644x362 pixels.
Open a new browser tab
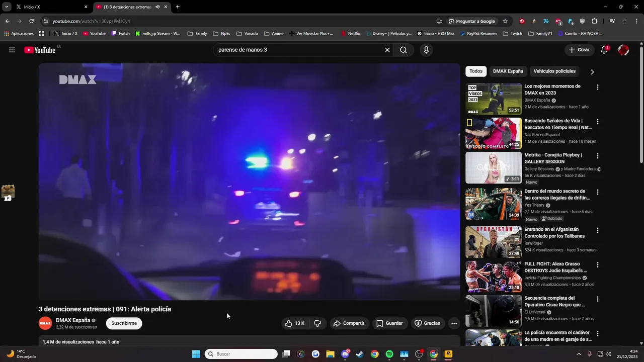click(x=178, y=7)
